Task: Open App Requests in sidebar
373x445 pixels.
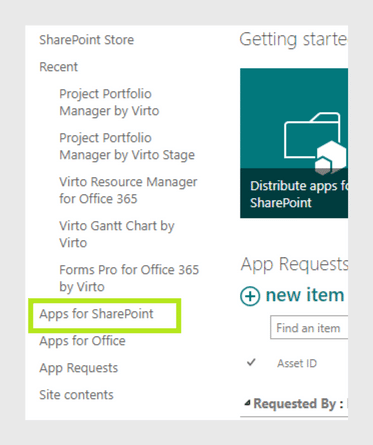Action: point(78,368)
